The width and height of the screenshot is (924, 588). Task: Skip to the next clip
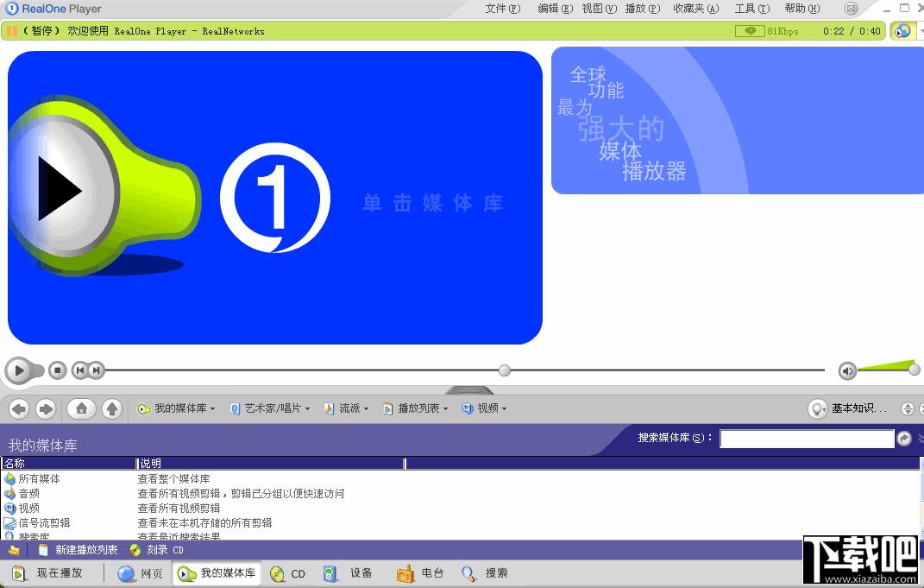pyautogui.click(x=97, y=370)
